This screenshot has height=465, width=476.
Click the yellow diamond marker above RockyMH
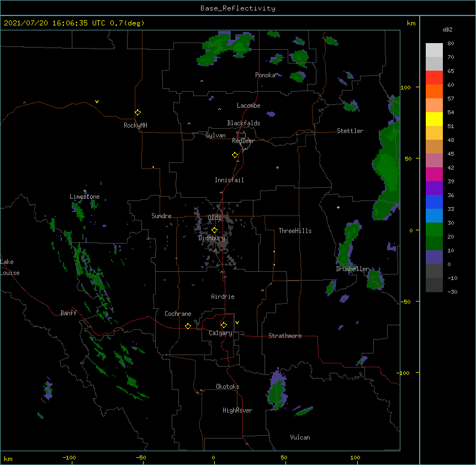click(x=138, y=112)
